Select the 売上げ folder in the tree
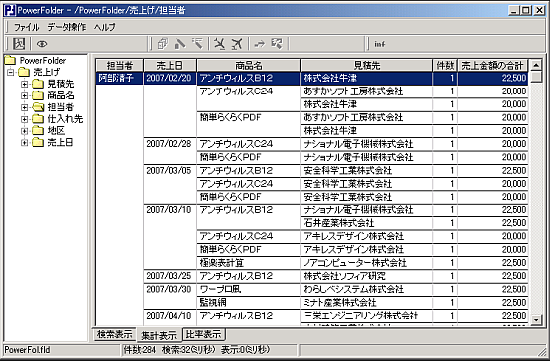The width and height of the screenshot is (550, 361). pos(47,72)
